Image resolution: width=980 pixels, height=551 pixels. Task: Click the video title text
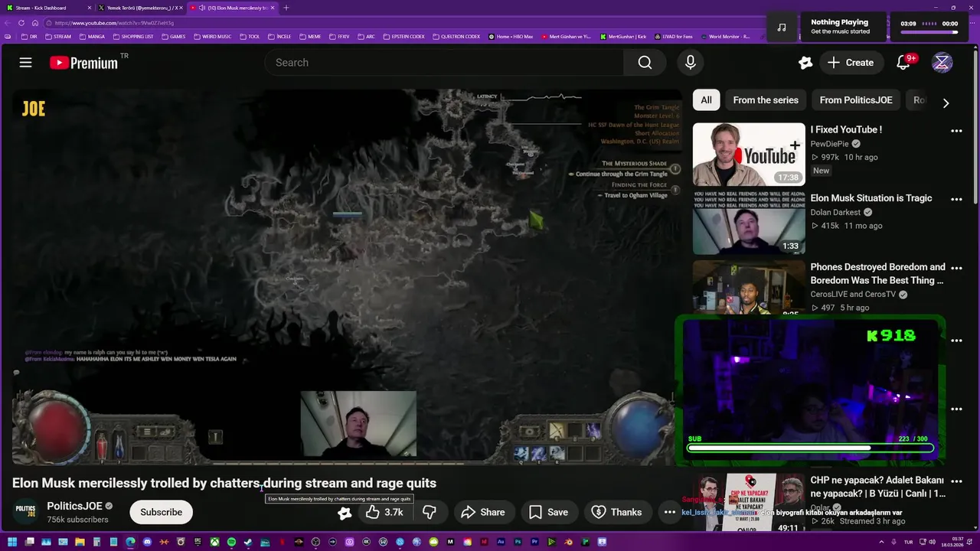(224, 483)
